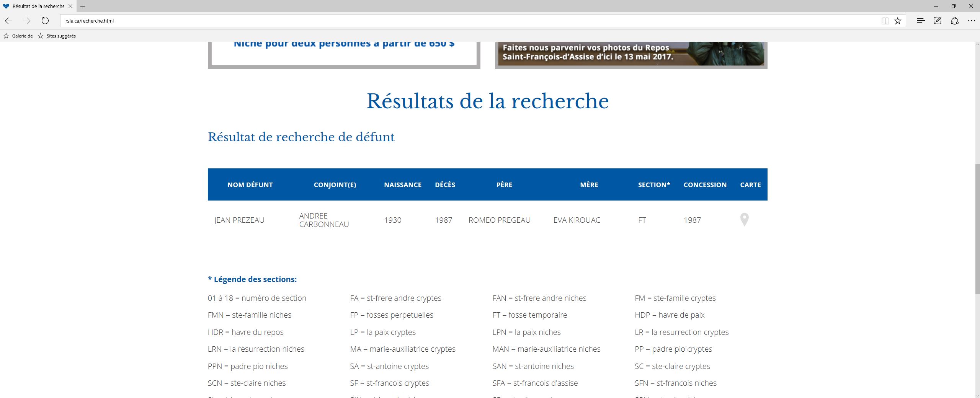Open a new tab with plus button
Screen dimensions: 980x398
pos(83,6)
